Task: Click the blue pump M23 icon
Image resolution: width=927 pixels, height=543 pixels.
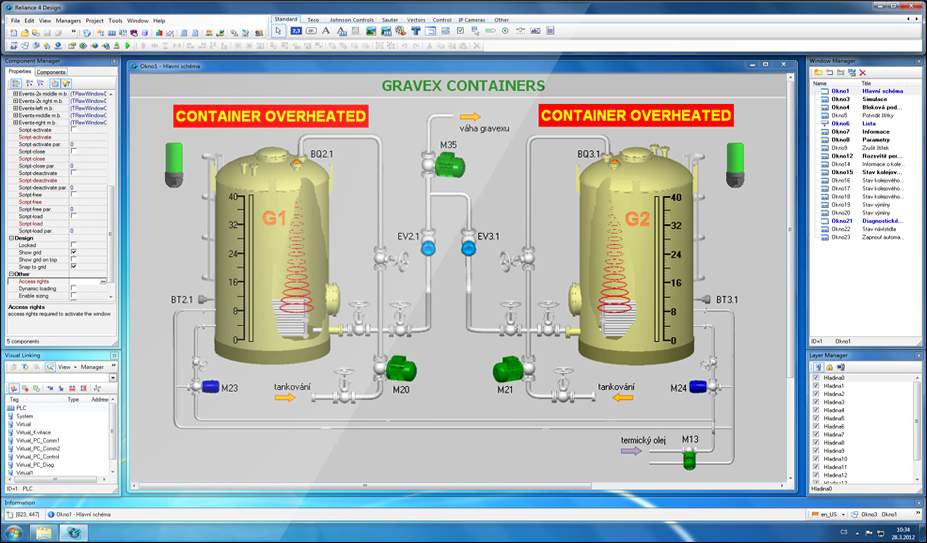Action: [x=210, y=387]
